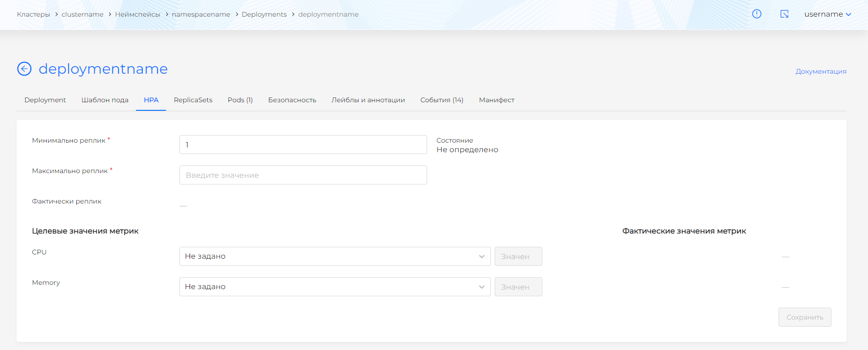This screenshot has width=868, height=350.
Task: Navigate to Кластеры in the breadcrumb
Action: [33, 14]
